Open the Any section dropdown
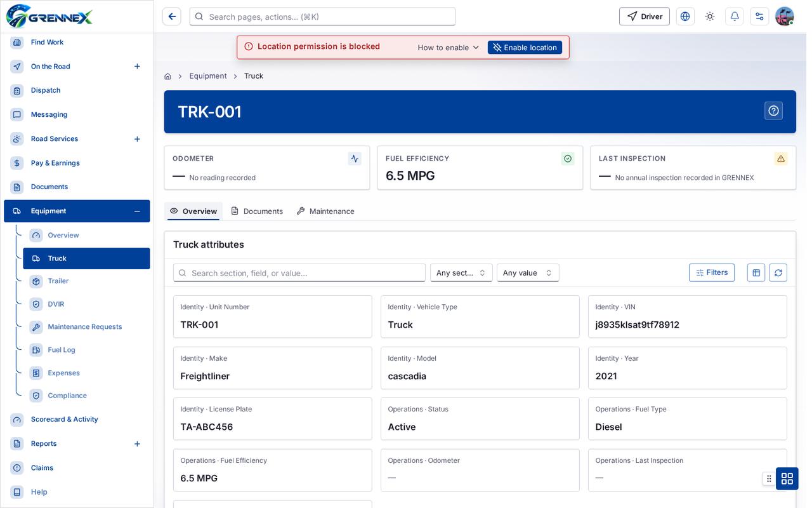The height and width of the screenshot is (508, 812). pyautogui.click(x=461, y=272)
